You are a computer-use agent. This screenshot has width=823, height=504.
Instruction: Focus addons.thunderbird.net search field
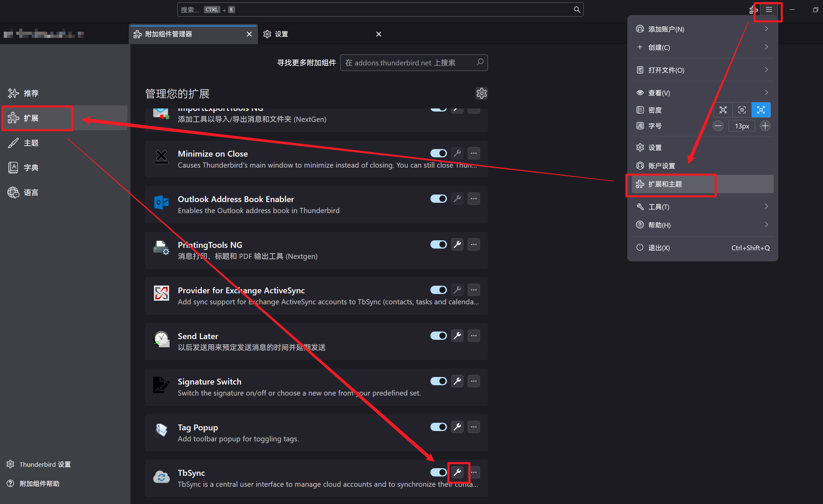414,62
